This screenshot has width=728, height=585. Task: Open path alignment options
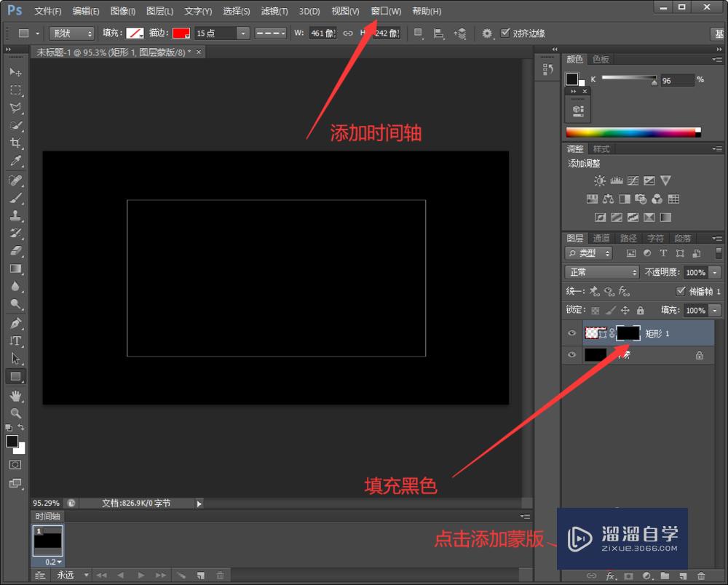click(438, 33)
